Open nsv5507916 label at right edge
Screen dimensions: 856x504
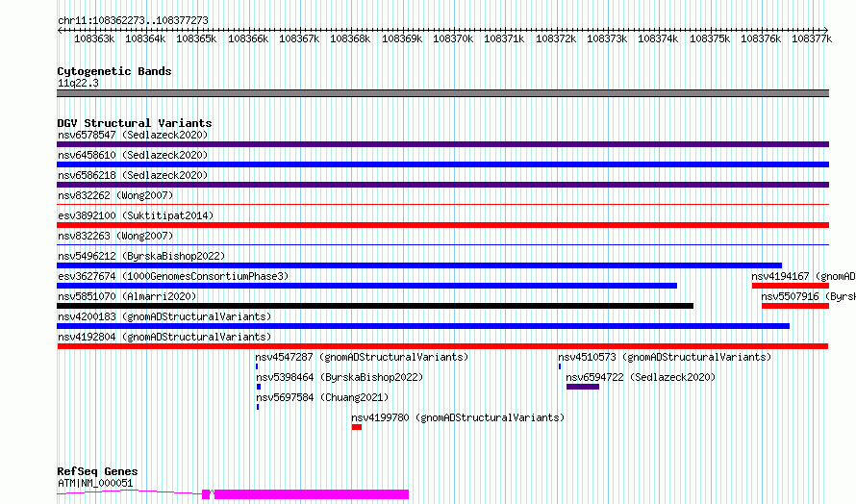pos(809,296)
